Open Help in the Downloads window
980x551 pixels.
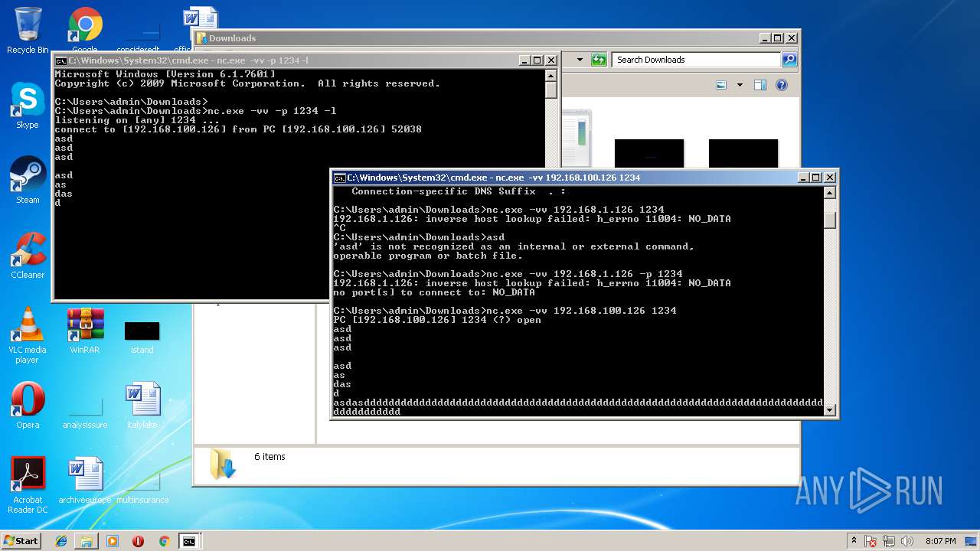[x=782, y=85]
